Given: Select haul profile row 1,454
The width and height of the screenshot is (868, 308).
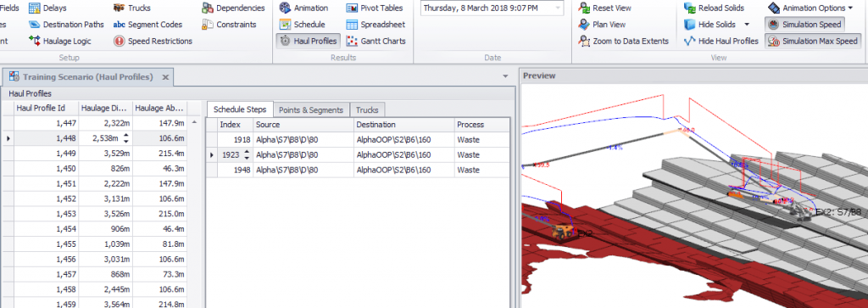Looking at the screenshot, I should [x=94, y=228].
